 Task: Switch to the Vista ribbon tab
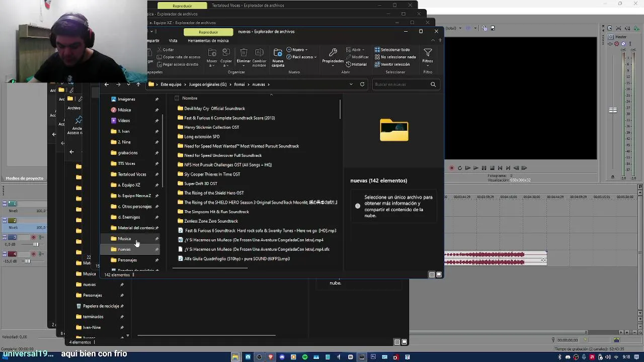coord(173,41)
